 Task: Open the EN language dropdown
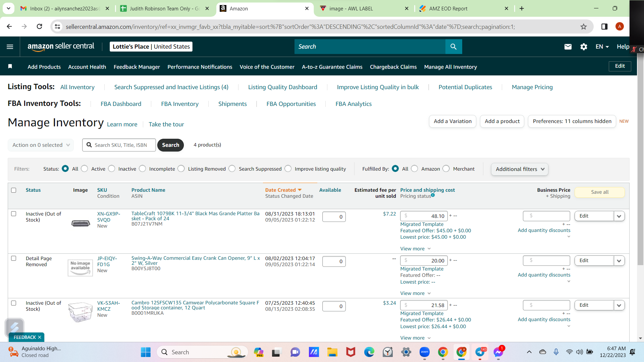(x=602, y=47)
